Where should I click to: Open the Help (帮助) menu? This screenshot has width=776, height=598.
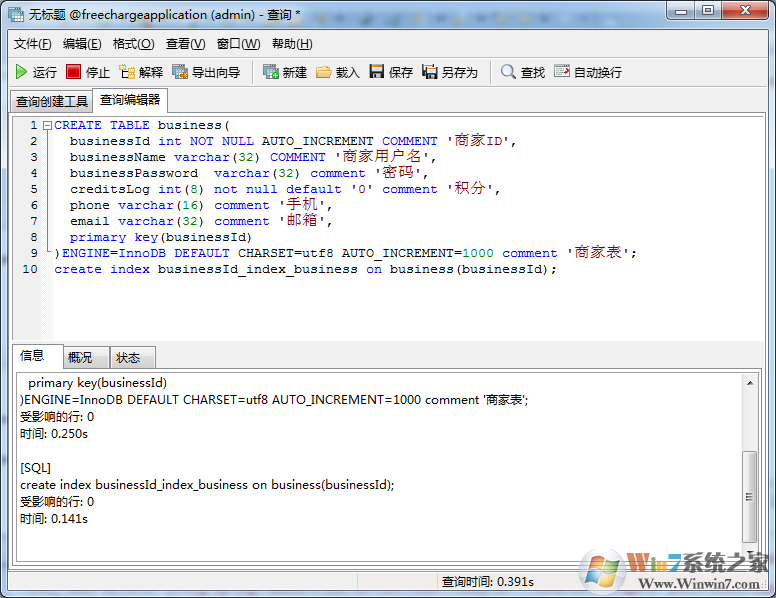coord(291,44)
